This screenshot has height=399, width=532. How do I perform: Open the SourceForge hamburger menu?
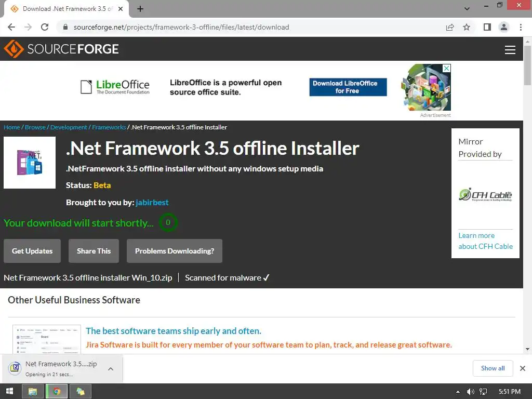click(x=510, y=49)
